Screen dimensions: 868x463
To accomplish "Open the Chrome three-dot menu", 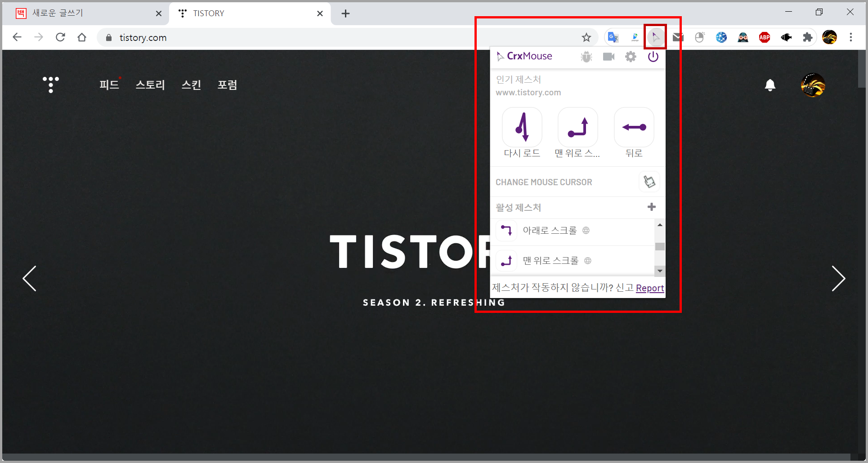I will (851, 37).
